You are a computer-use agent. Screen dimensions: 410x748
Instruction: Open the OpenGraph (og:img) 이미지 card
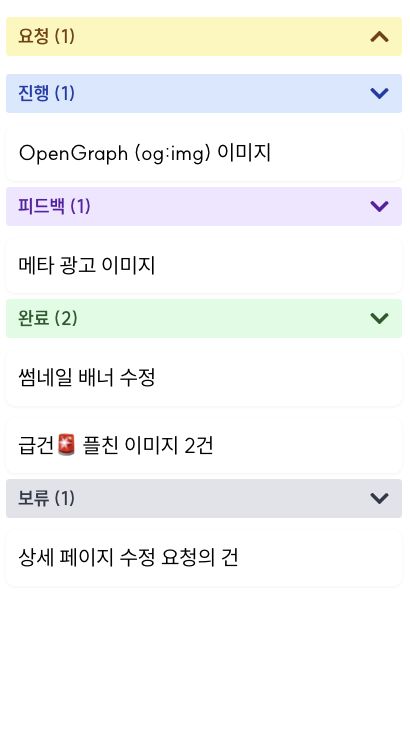tap(204, 153)
